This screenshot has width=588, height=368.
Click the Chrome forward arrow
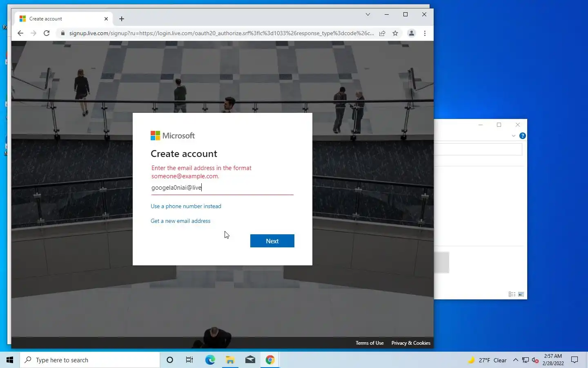[x=33, y=33]
